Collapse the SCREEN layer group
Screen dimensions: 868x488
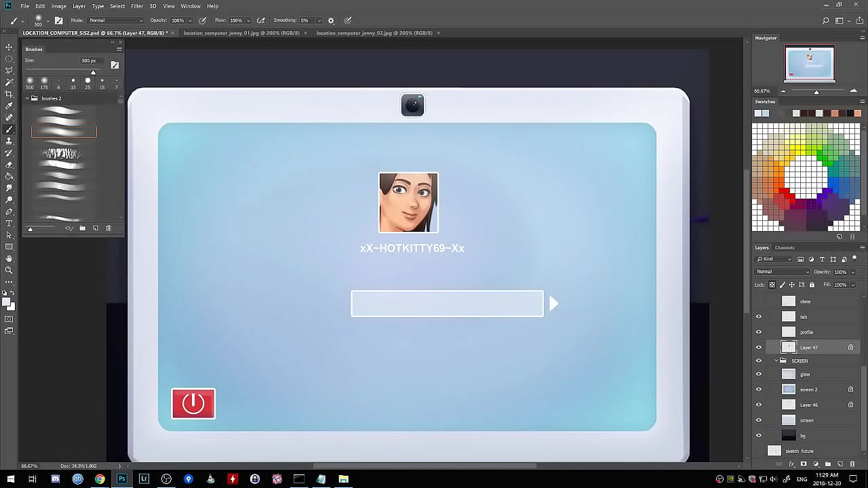(x=776, y=361)
